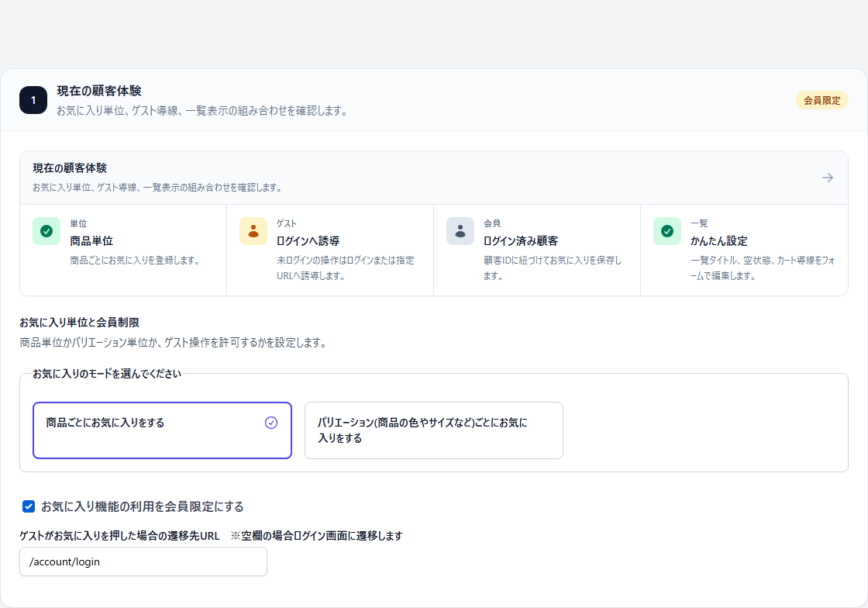
Task: Click the section title 現在の顧客体験 beside the step number
Action: click(99, 91)
